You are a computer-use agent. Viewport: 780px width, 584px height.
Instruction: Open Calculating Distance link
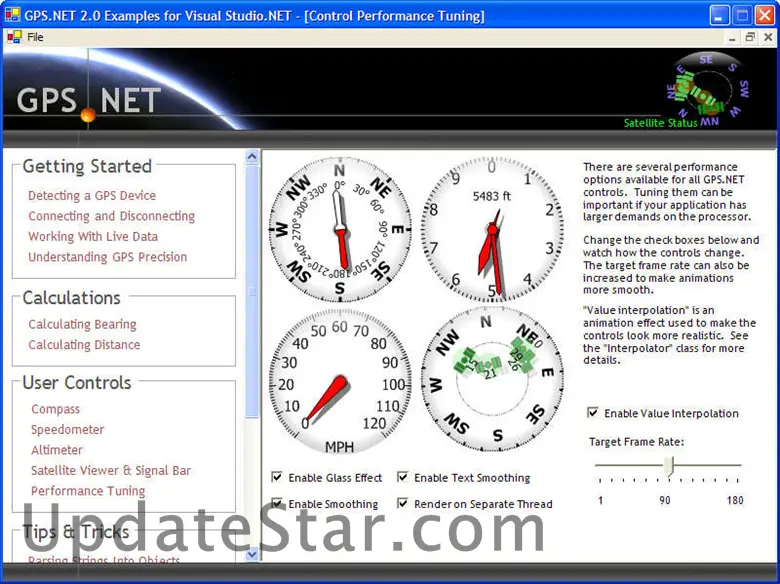[x=84, y=345]
